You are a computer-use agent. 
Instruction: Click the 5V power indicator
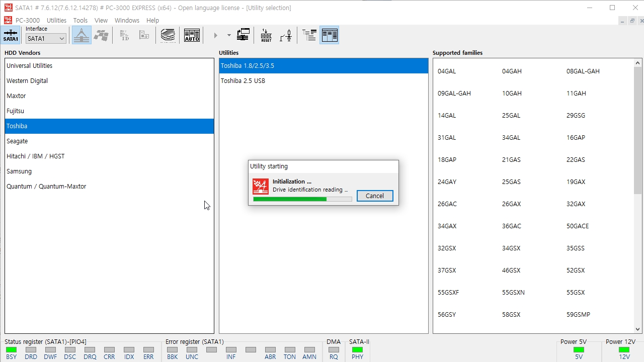point(579,353)
